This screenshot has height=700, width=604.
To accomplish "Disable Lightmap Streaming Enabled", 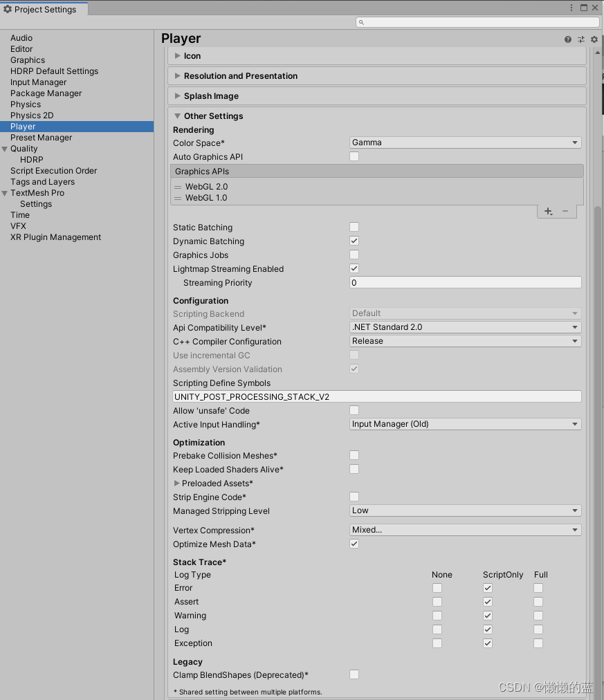I will coord(354,268).
